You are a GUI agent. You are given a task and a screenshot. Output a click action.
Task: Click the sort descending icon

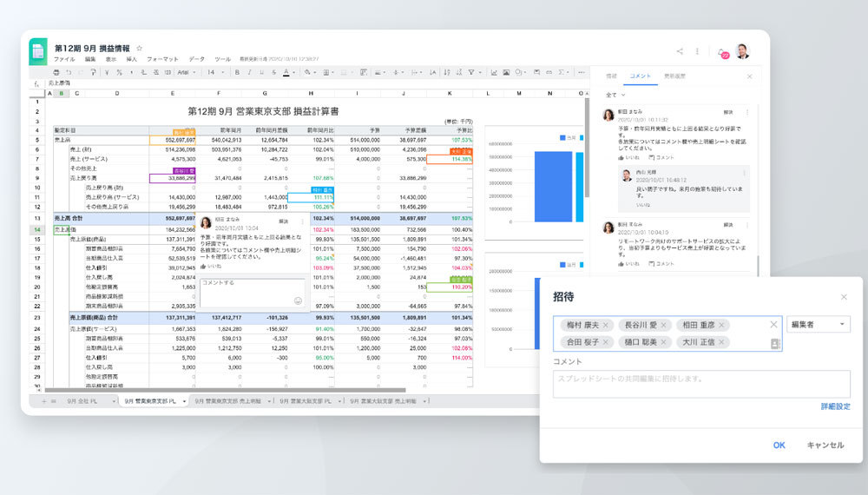click(459, 73)
